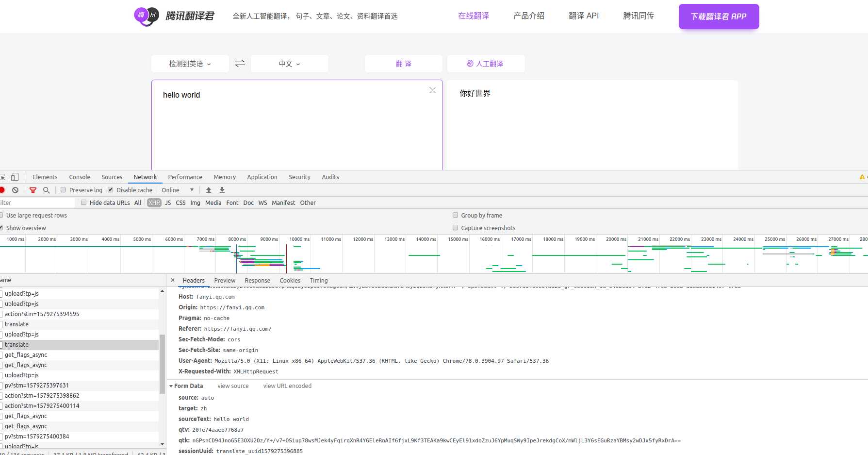Open the Sources panel tab
Viewport: 868px width, 455px height.
[x=112, y=177]
